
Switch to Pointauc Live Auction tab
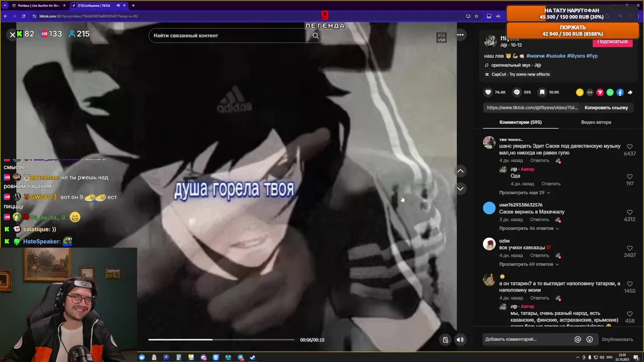pos(39,6)
